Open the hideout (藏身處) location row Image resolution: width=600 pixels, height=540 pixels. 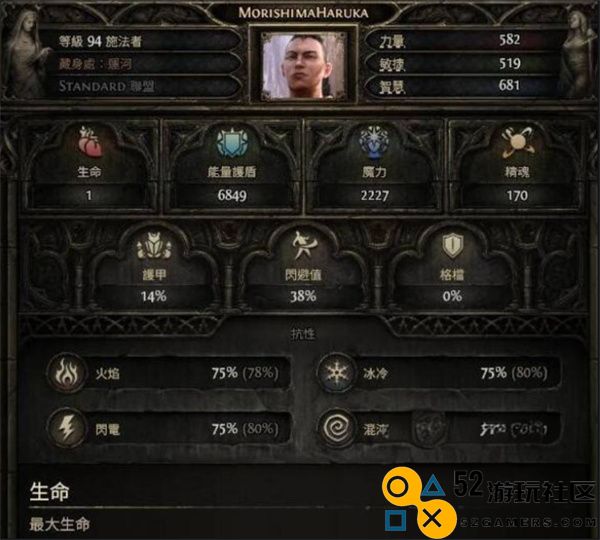click(x=140, y=64)
